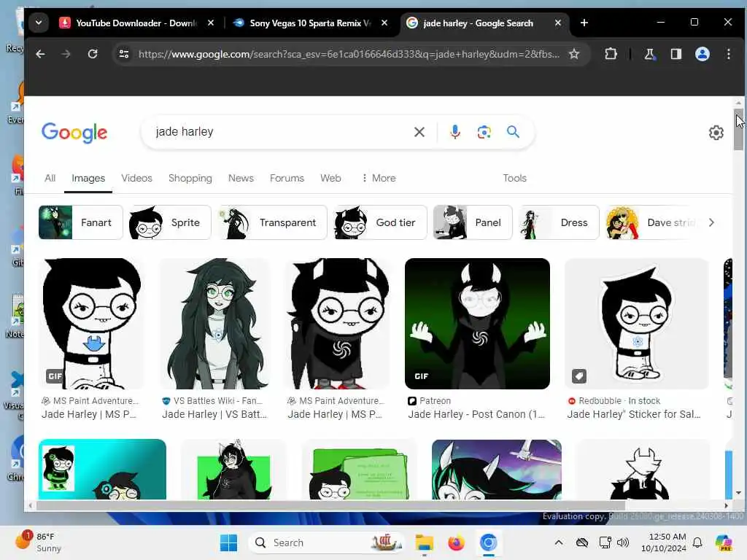Viewport: 747px width, 560px height.
Task: Reload the current page
Action: coord(93,54)
